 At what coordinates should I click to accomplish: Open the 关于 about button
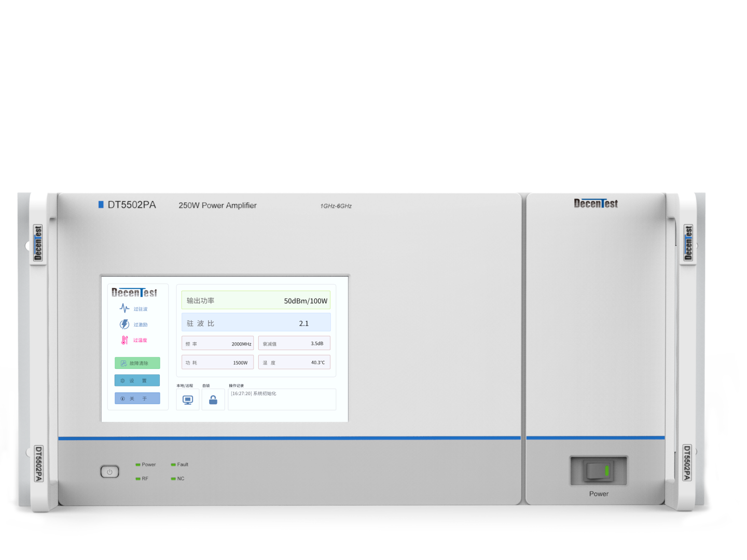coord(137,398)
